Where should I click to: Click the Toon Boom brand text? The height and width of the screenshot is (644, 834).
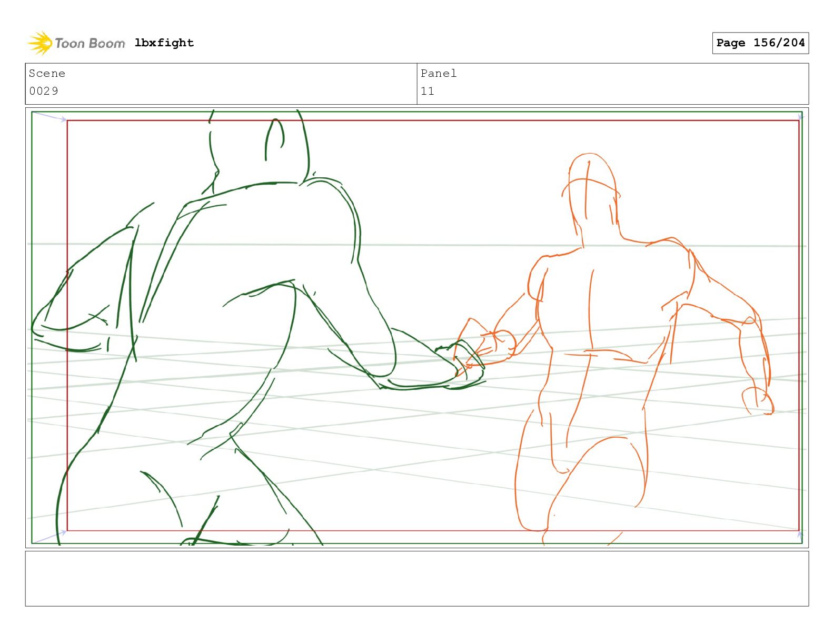click(90, 43)
